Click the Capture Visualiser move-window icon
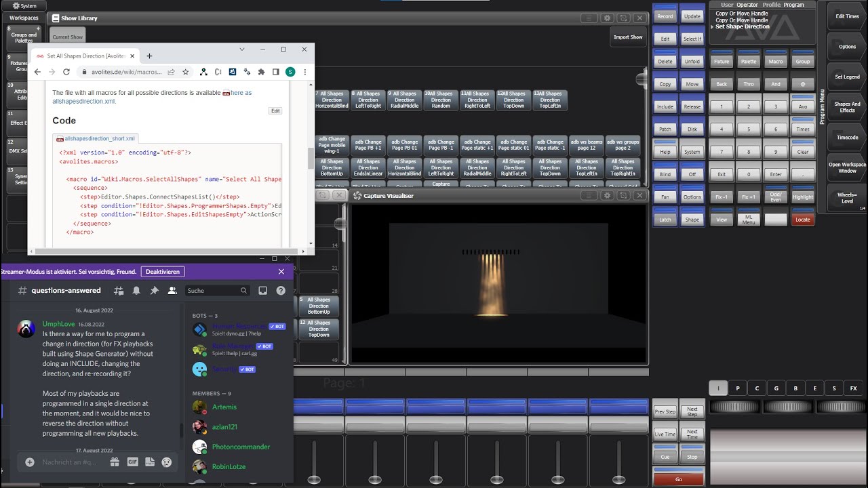868x488 pixels. click(x=623, y=195)
